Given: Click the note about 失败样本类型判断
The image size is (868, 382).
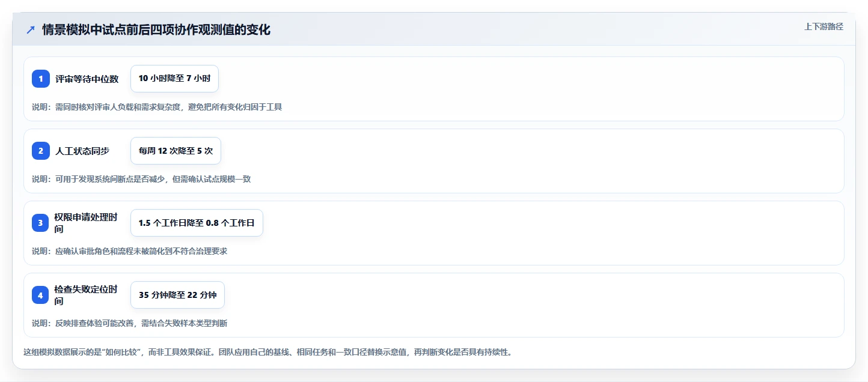Looking at the screenshot, I should pyautogui.click(x=130, y=323).
